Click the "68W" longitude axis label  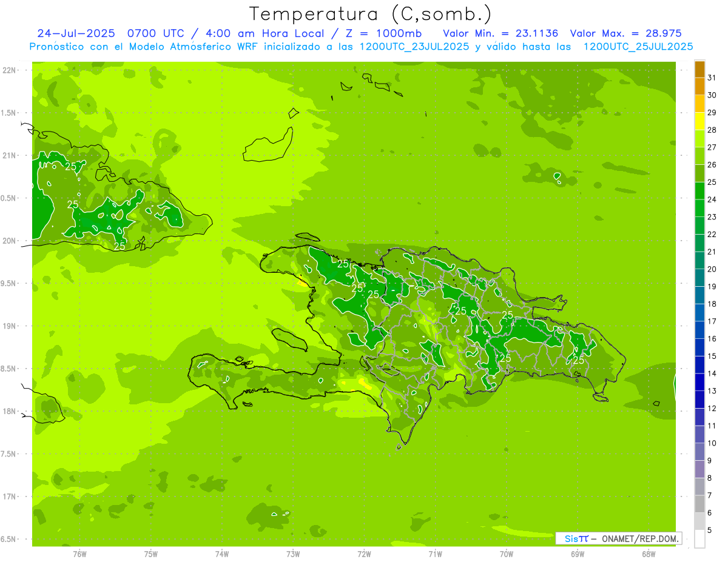[649, 554]
